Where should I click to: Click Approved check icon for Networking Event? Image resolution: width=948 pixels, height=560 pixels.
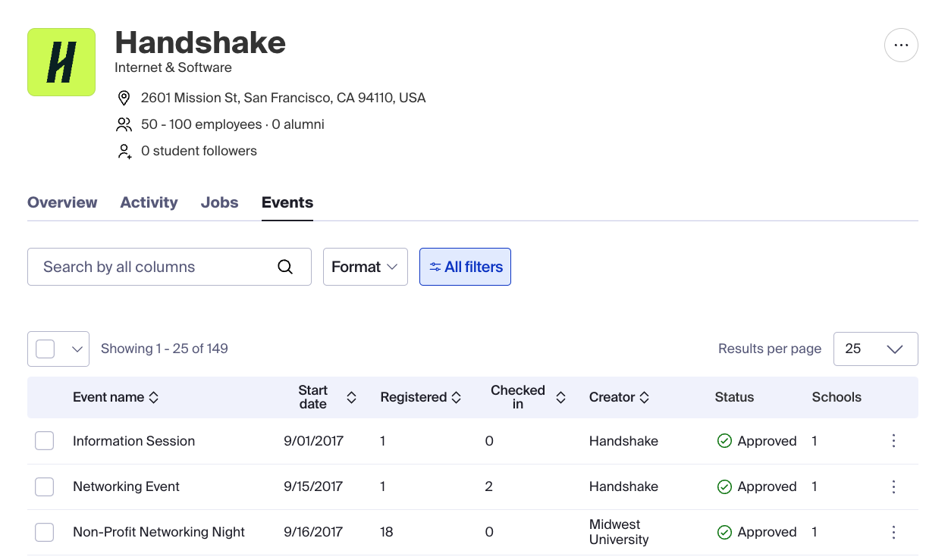[x=724, y=486]
